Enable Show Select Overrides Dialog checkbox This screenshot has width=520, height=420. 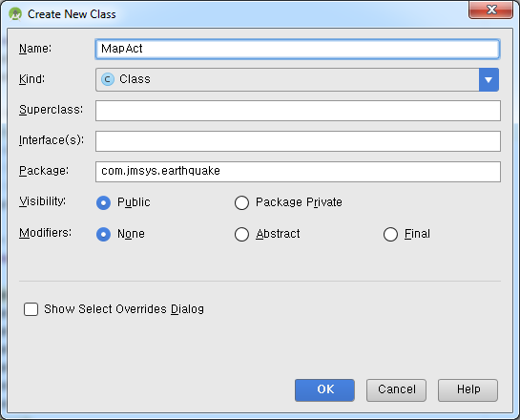(x=31, y=309)
